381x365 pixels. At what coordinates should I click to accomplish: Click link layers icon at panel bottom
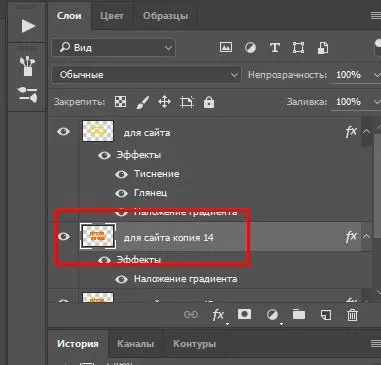[x=191, y=314]
